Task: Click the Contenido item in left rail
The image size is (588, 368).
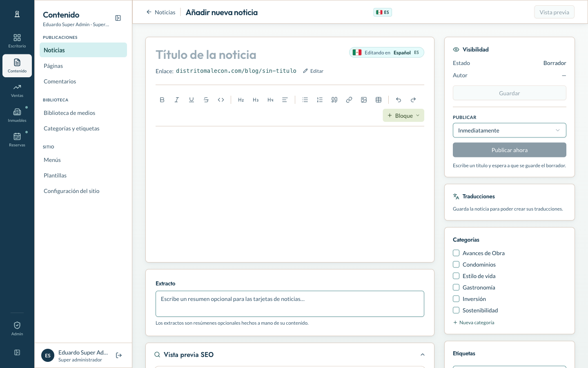Action: tap(17, 66)
